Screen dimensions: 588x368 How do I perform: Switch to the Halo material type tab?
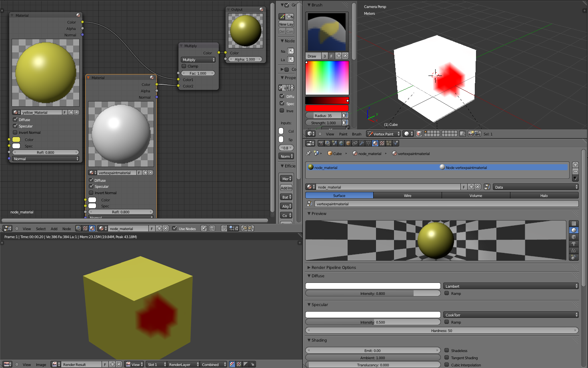pyautogui.click(x=544, y=195)
